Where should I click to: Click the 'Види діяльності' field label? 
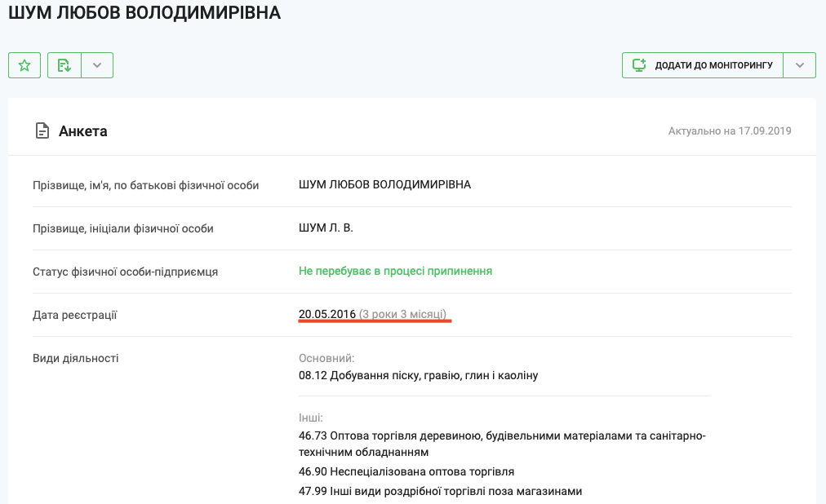click(75, 358)
